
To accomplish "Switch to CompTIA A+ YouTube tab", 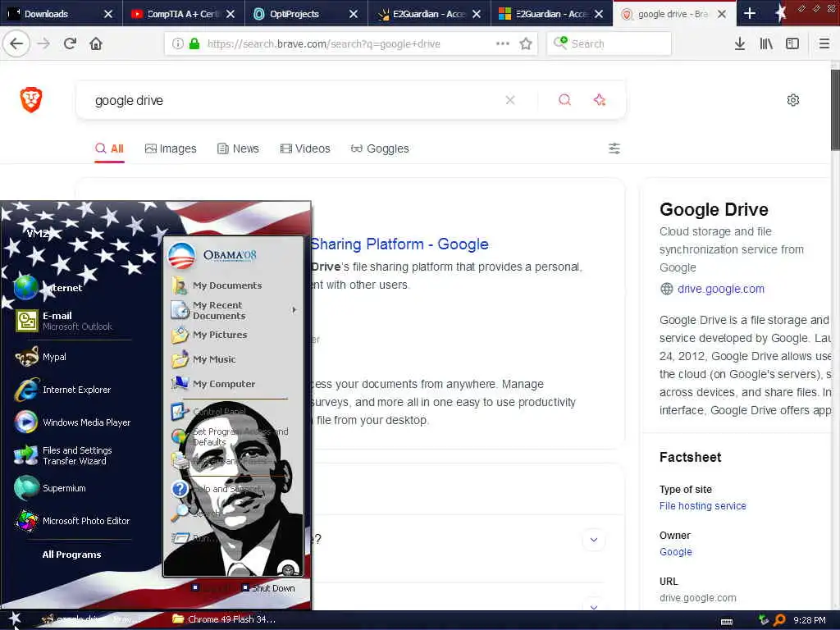I will click(182, 14).
